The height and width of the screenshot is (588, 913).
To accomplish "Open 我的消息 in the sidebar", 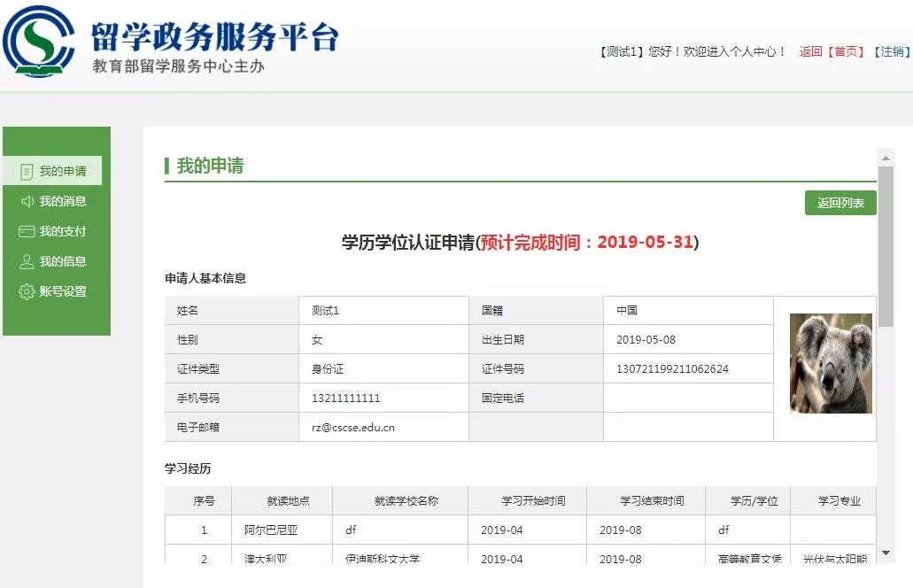I will pyautogui.click(x=63, y=201).
